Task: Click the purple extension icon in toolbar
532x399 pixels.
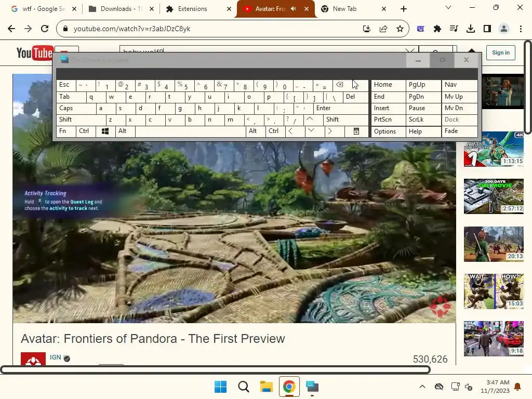Action: click(x=421, y=29)
